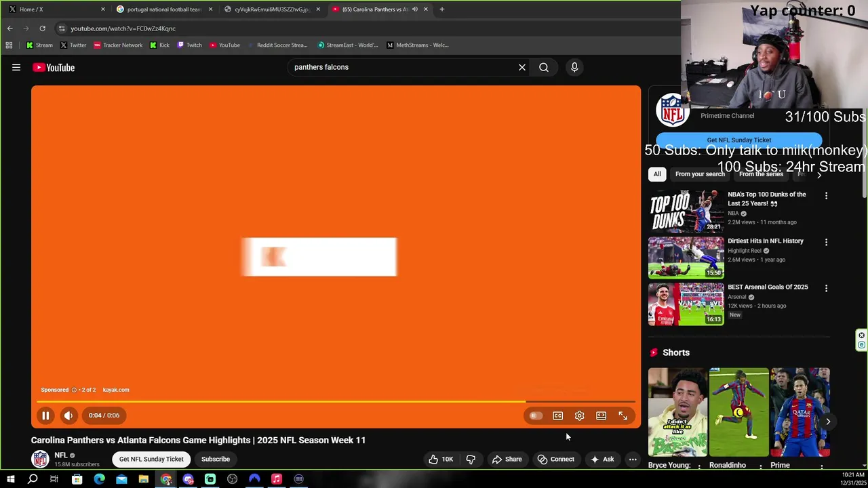Select the From the series chip
Viewport: 868px width, 488px height.
[x=761, y=174]
